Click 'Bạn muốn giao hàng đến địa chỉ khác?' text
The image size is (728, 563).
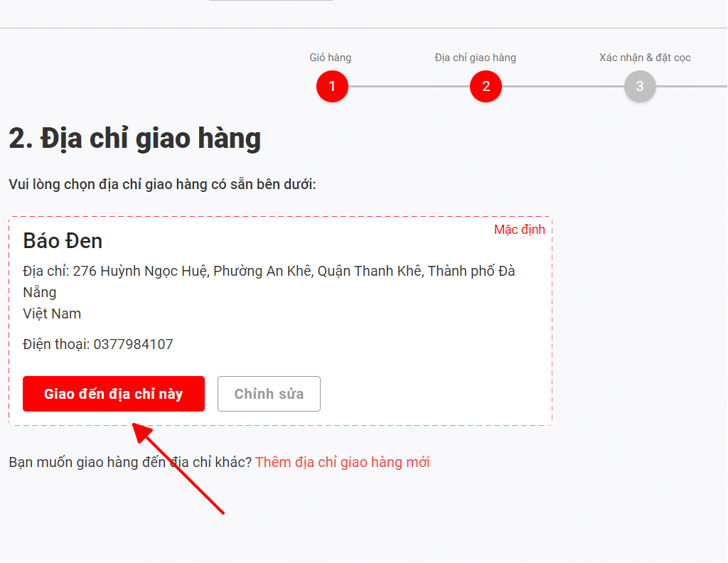tap(130, 462)
